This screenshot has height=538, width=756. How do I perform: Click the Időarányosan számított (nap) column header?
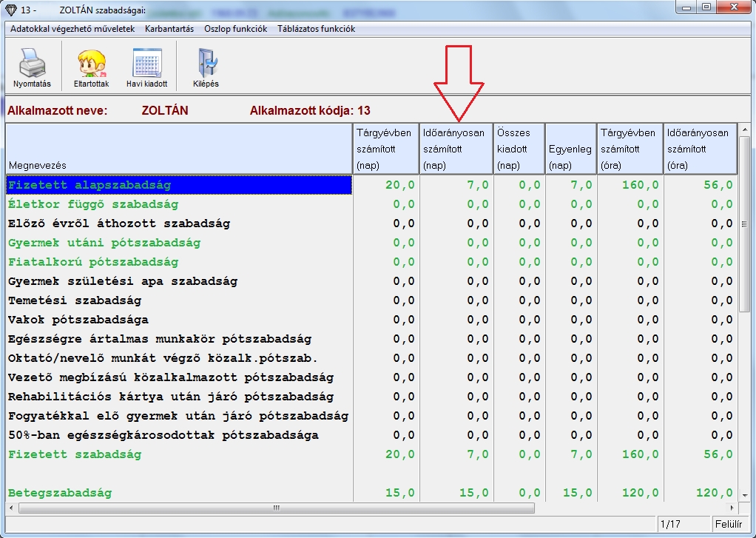pyautogui.click(x=456, y=149)
